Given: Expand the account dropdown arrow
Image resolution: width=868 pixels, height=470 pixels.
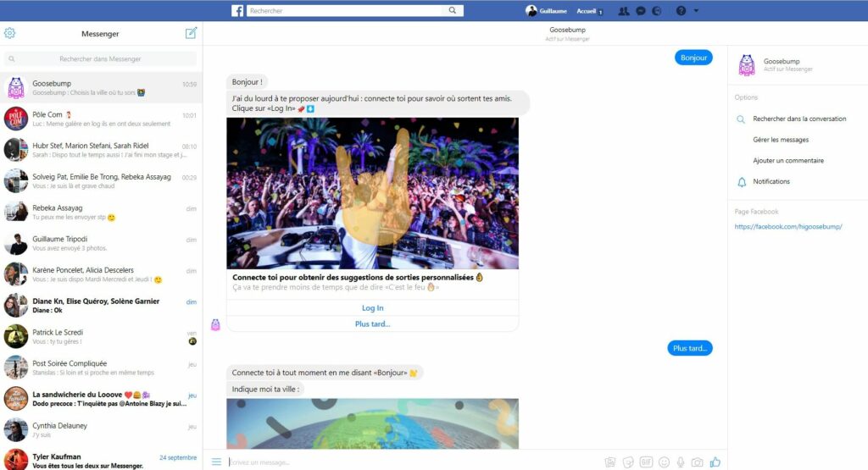Looking at the screenshot, I should point(696,11).
